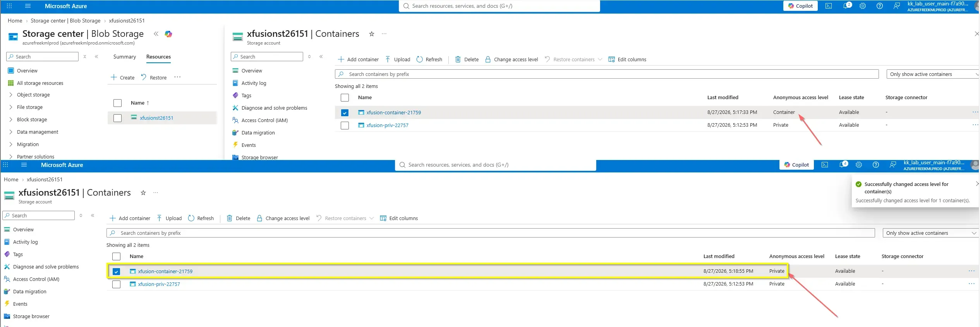The image size is (980, 327).
Task: Click the favorite star on the lower Containers page
Action: pyautogui.click(x=143, y=193)
